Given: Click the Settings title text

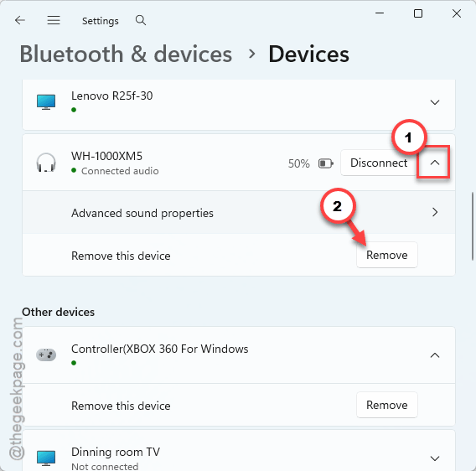Looking at the screenshot, I should pos(101,21).
